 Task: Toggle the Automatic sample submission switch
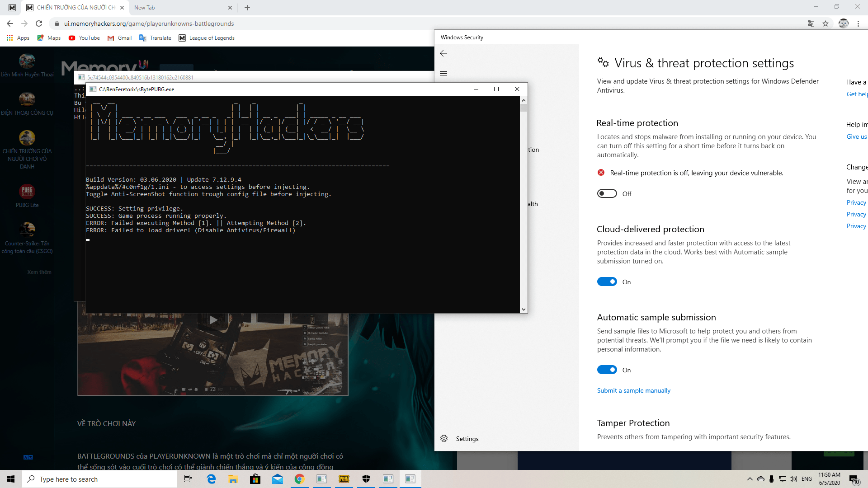(607, 370)
